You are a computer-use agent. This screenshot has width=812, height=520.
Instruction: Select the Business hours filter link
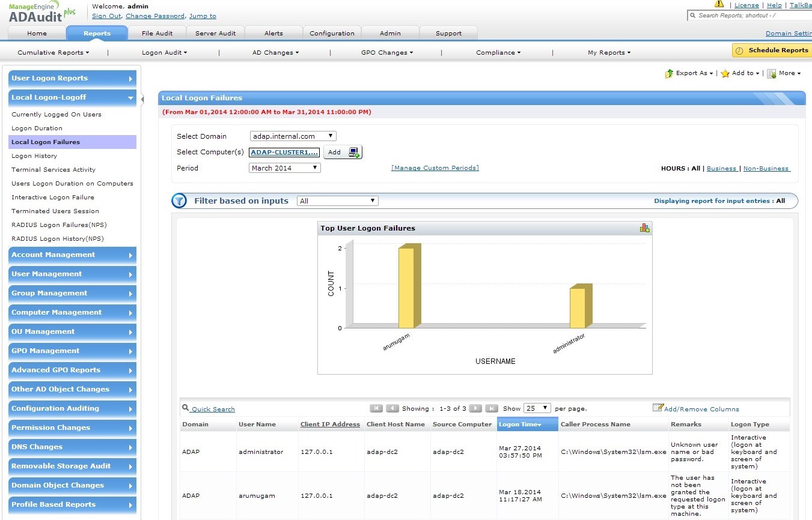721,169
